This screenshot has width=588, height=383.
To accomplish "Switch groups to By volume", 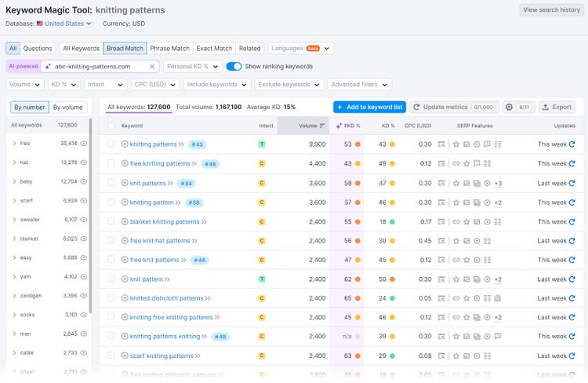I will coord(68,108).
